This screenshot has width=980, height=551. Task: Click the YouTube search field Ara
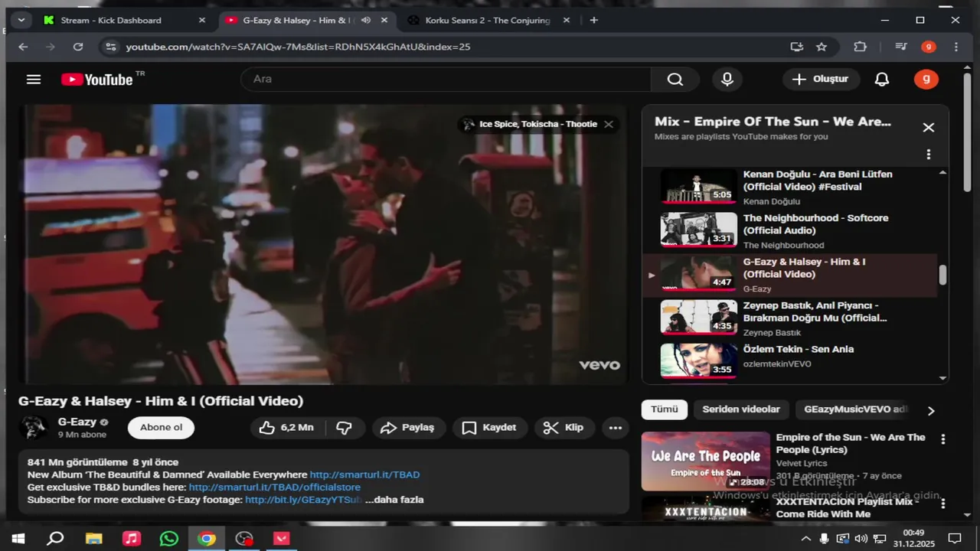pos(446,79)
